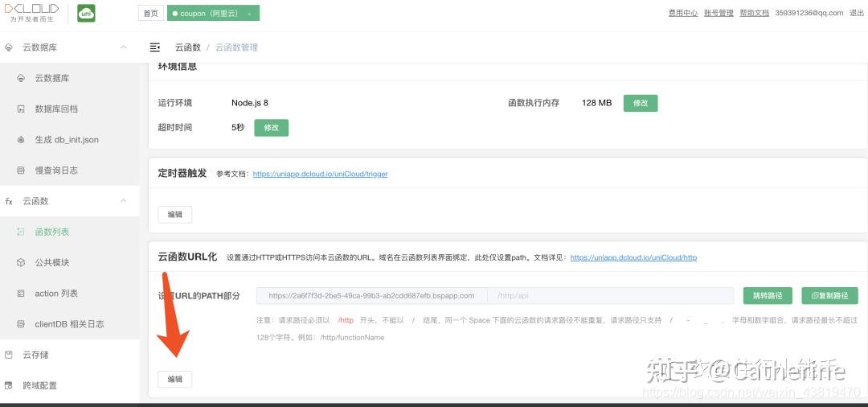868x407 pixels.
Task: Click the 数据库回档 icon in the sidebar
Action: pos(21,109)
